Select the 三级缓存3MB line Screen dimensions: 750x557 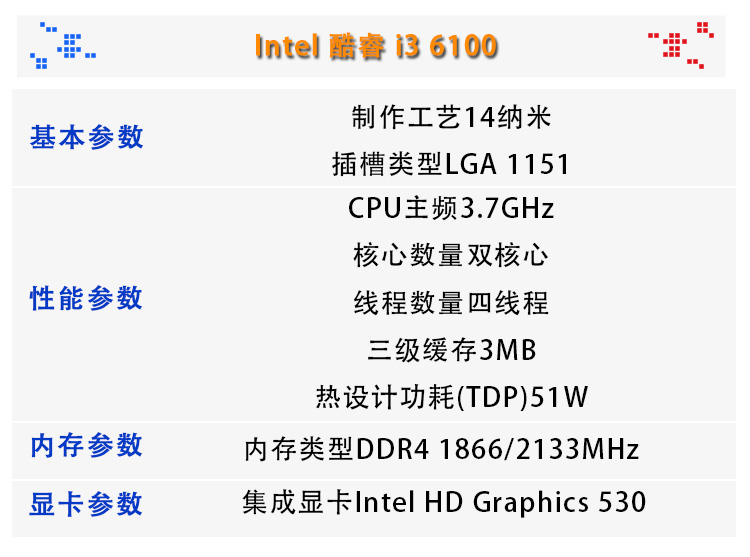[x=451, y=351]
